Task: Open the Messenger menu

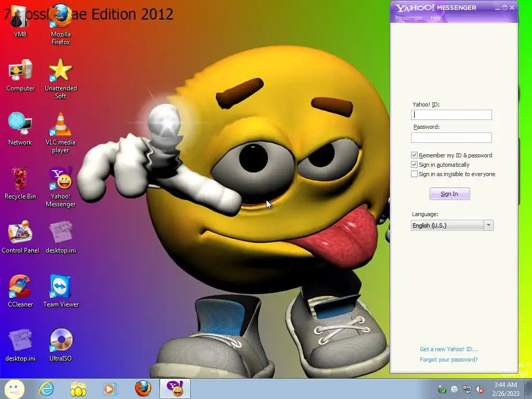Action: [409, 18]
